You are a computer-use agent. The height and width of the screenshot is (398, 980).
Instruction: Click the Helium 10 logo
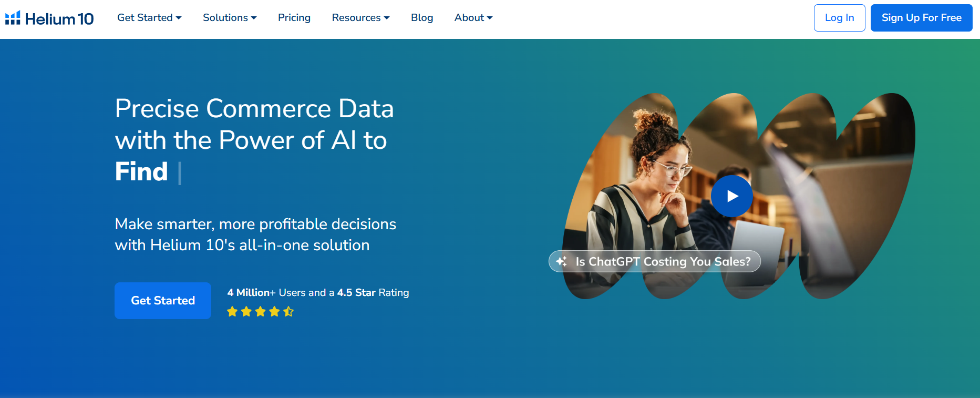point(49,18)
